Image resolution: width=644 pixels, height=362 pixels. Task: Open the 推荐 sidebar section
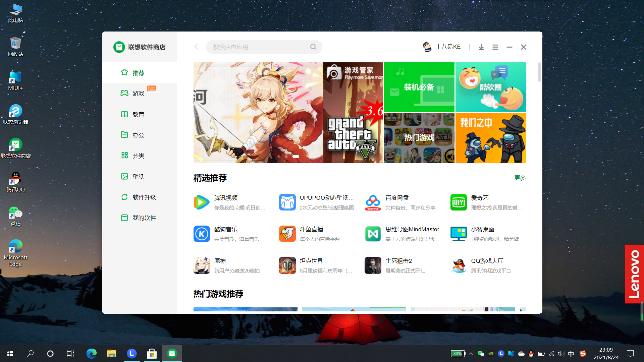(139, 73)
